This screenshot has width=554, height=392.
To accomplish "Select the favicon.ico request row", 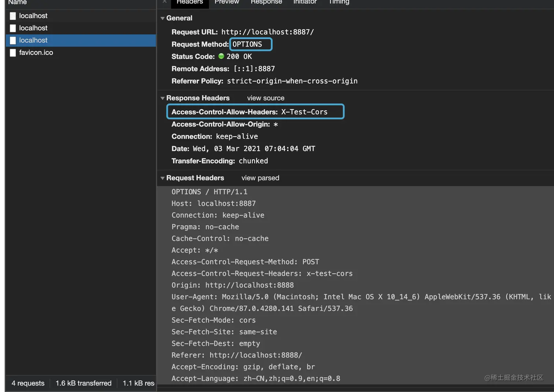I will [36, 53].
